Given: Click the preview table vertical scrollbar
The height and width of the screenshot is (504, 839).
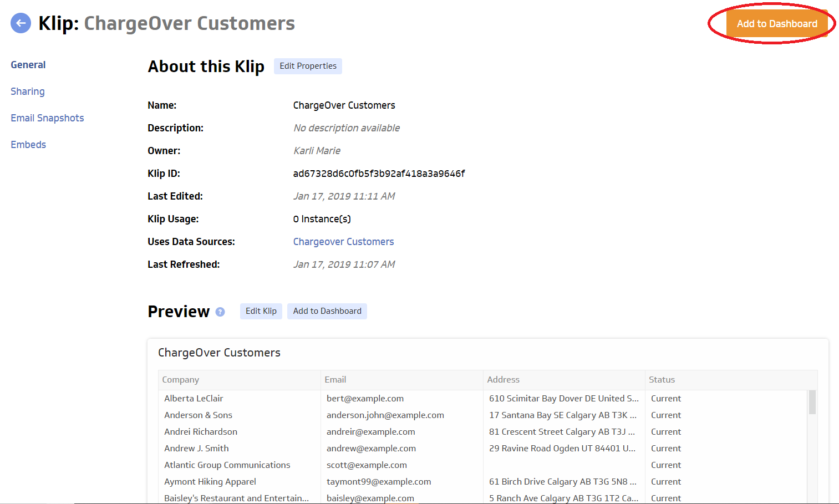Looking at the screenshot, I should [812, 403].
